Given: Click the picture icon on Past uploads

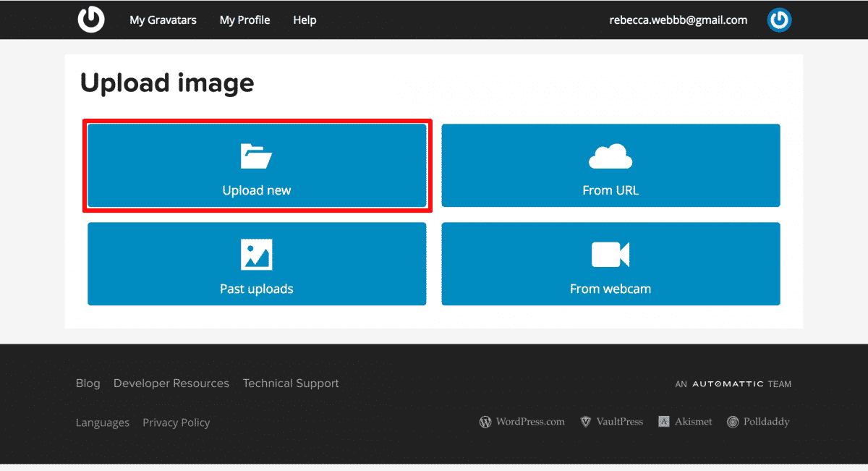Looking at the screenshot, I should (257, 253).
